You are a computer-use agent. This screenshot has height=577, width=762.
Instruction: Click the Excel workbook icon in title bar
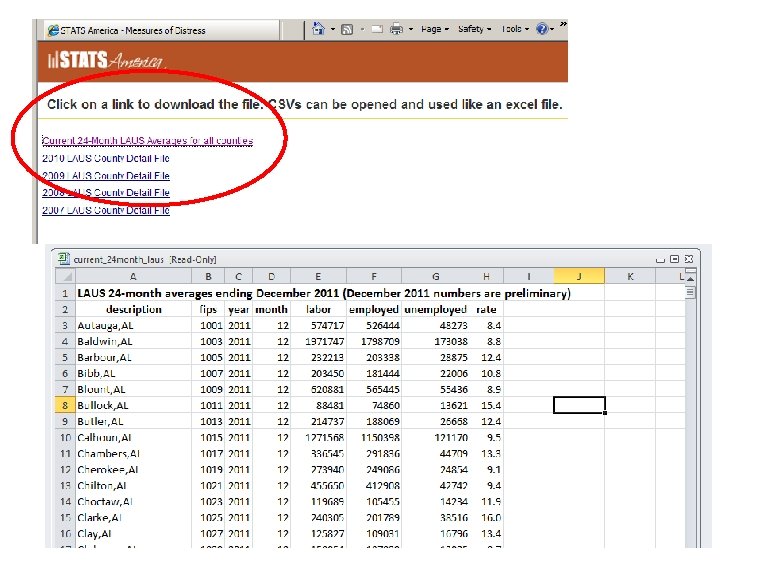click(x=65, y=258)
